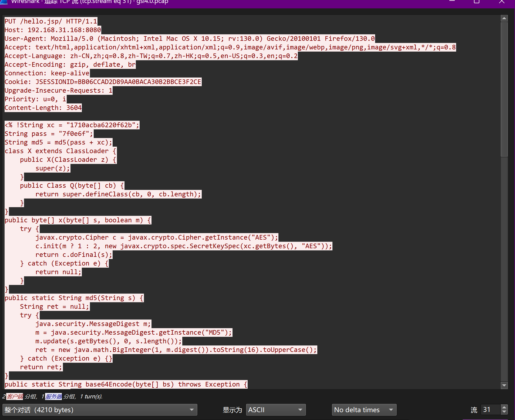Click the Accept text/html header line
Image resolution: width=515 pixels, height=420 pixels.
point(230,47)
